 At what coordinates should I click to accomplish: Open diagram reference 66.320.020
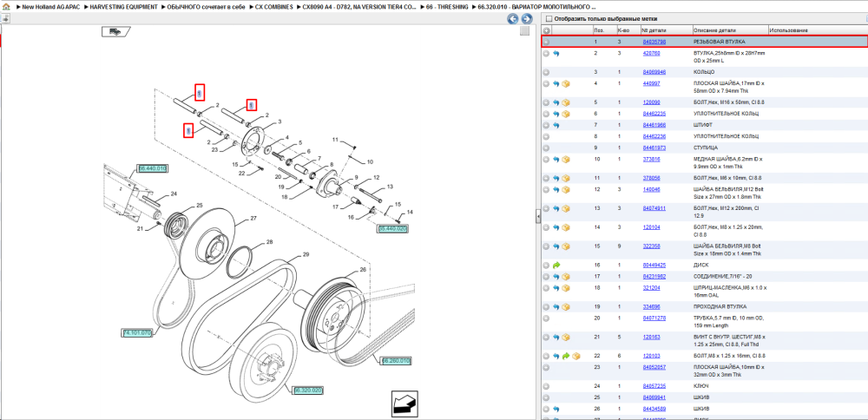pyautogui.click(x=308, y=390)
